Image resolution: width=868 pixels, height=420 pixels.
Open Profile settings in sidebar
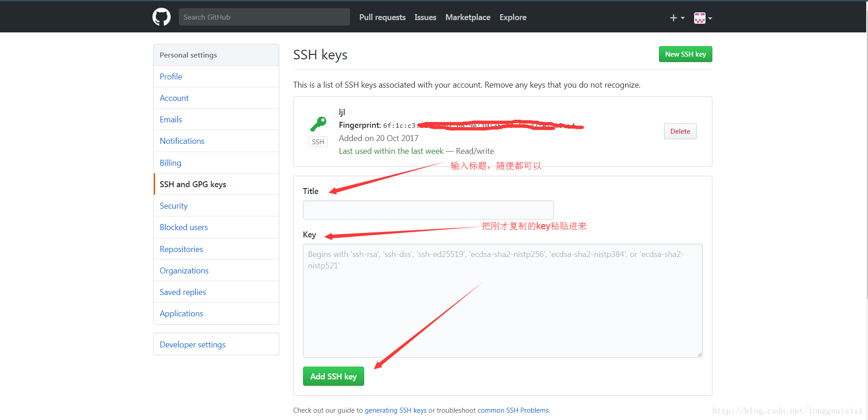tap(216, 77)
